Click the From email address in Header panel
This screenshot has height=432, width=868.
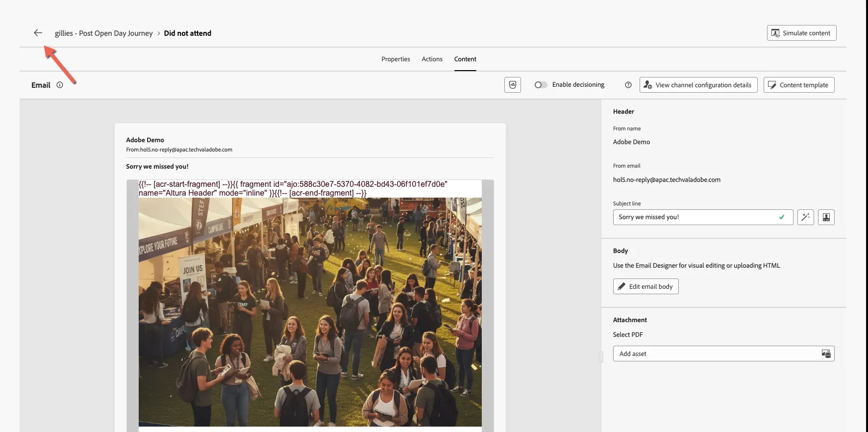point(667,180)
